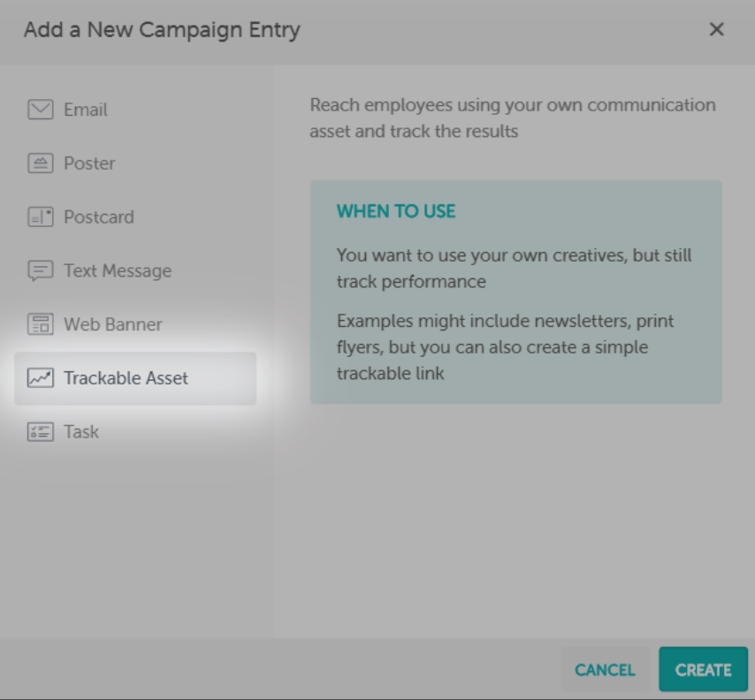Choose the Task entry type label

tap(81, 432)
